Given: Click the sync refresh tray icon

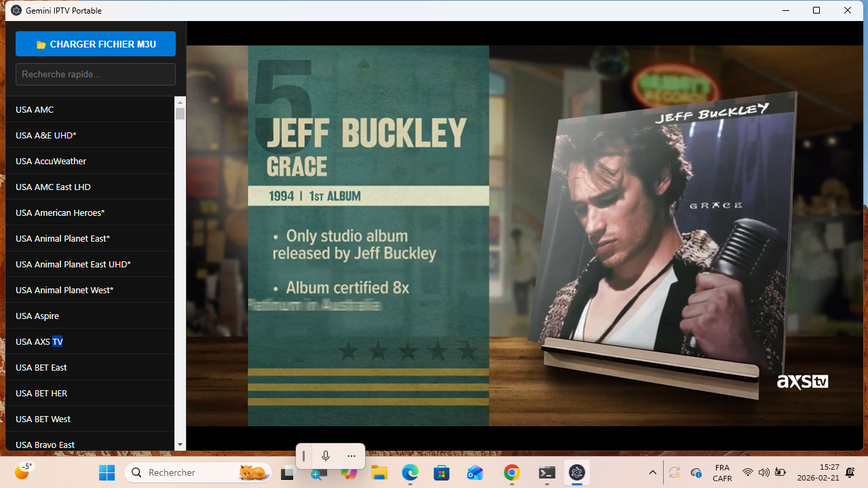Looking at the screenshot, I should coord(675,472).
